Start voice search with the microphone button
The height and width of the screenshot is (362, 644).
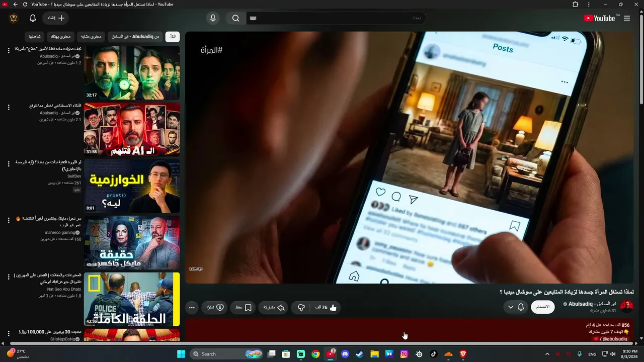[213, 18]
